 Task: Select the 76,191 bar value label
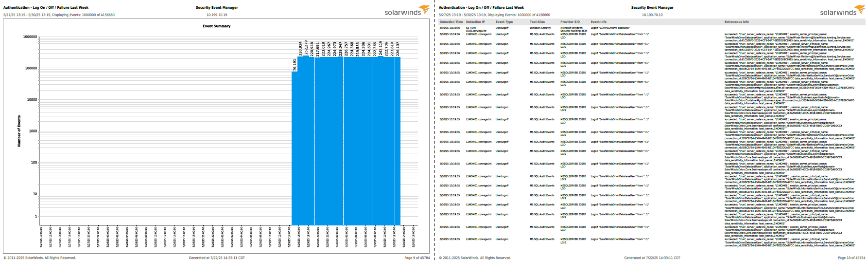295,65
